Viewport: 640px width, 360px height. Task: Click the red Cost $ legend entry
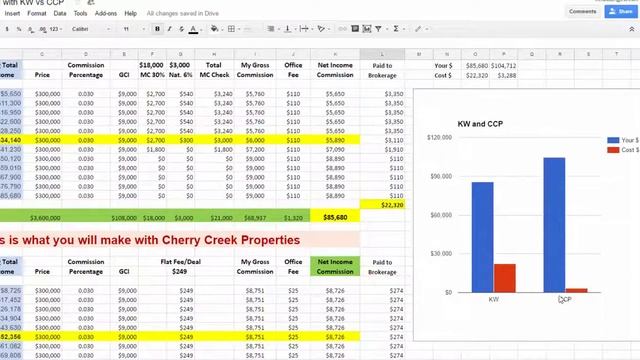click(x=623, y=150)
